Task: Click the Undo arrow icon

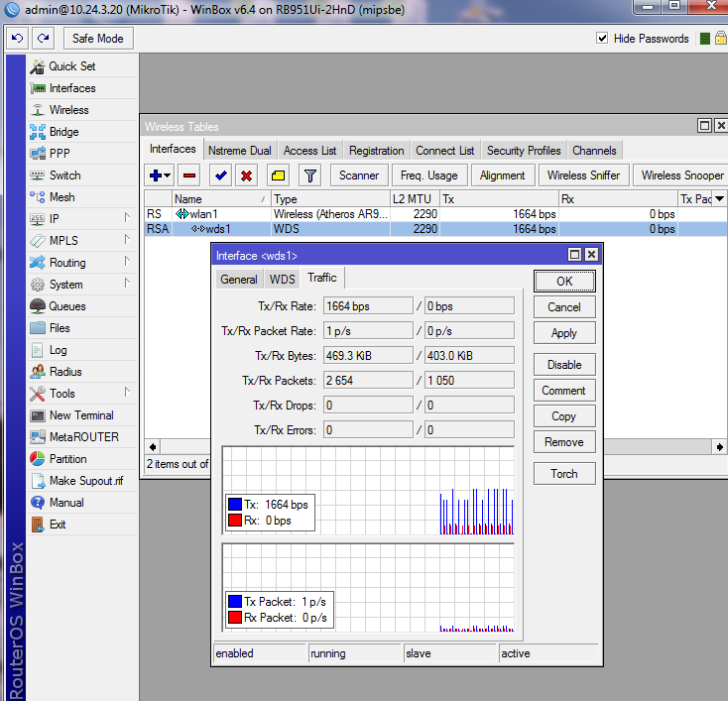Action: pos(18,38)
